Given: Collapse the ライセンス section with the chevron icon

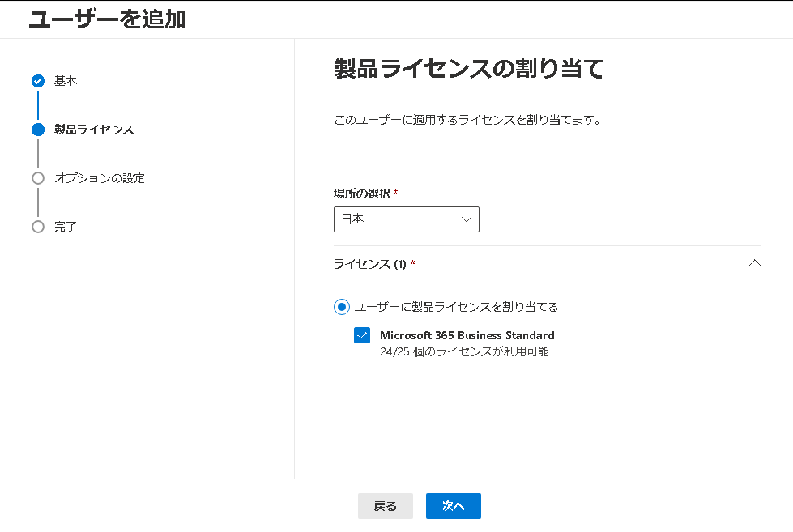Looking at the screenshot, I should pos(755,263).
